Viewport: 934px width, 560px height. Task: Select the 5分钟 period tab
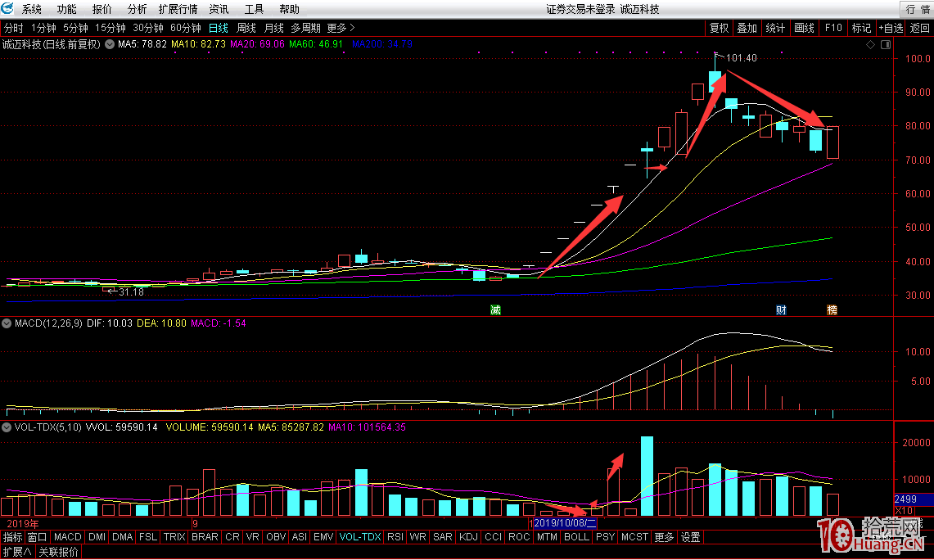click(x=75, y=28)
